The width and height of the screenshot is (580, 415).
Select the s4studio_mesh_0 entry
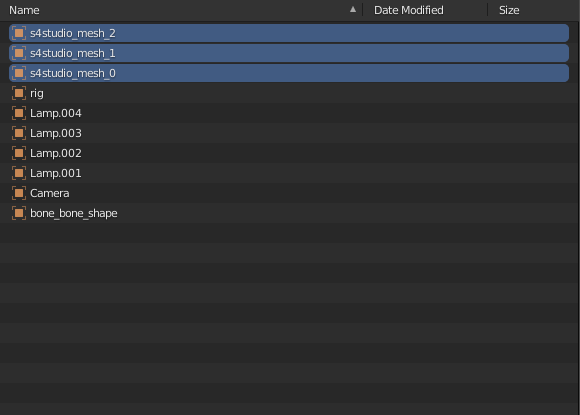tap(289, 73)
